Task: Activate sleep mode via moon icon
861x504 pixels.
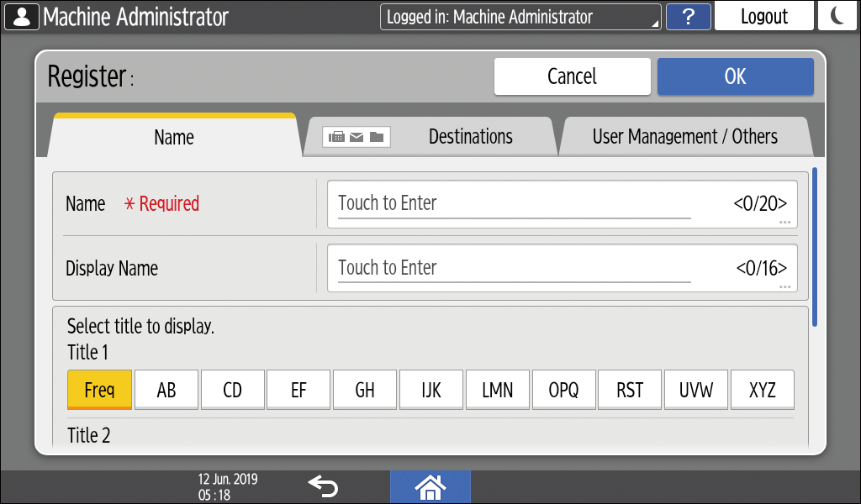Action: coord(837,17)
